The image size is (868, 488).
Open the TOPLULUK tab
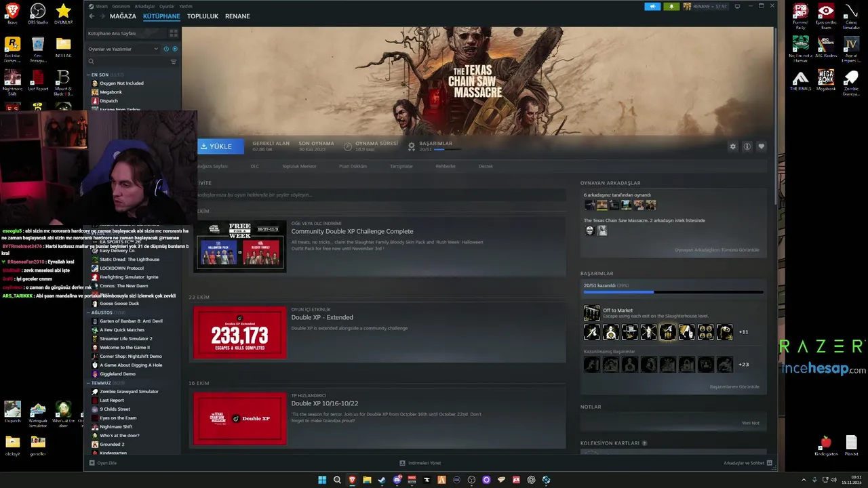203,16
